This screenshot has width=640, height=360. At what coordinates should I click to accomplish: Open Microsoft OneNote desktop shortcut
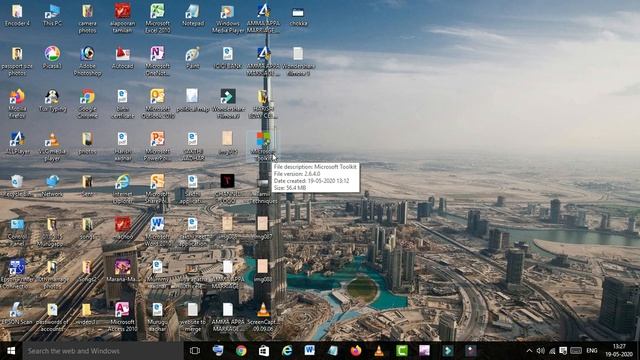tap(157, 61)
